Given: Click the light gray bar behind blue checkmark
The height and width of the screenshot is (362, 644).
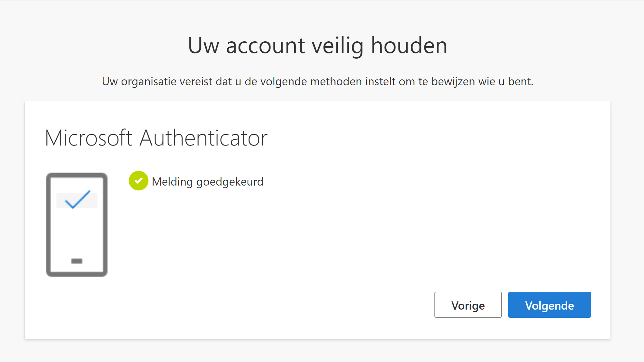Looking at the screenshot, I should click(x=77, y=201).
